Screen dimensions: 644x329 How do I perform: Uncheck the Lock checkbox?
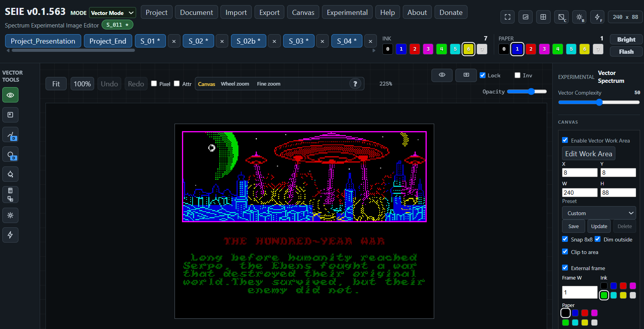[x=483, y=75]
